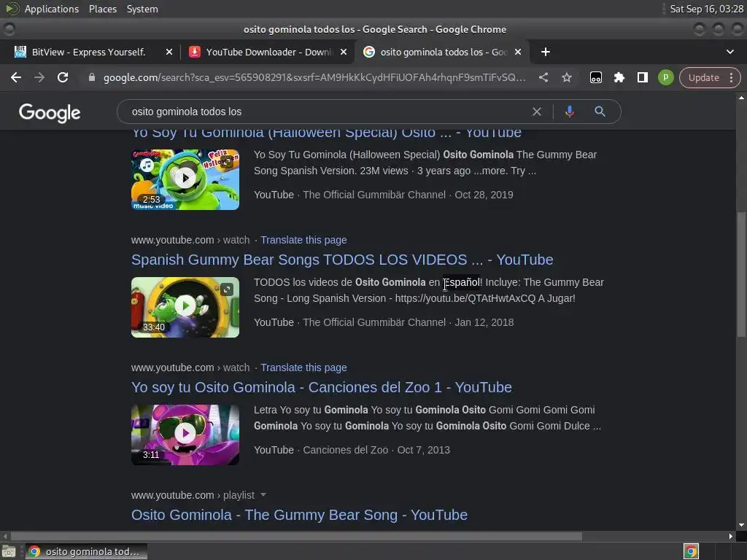Expand preview icon on Halloween thumbnail
This screenshot has height=560, width=747.
click(x=227, y=161)
